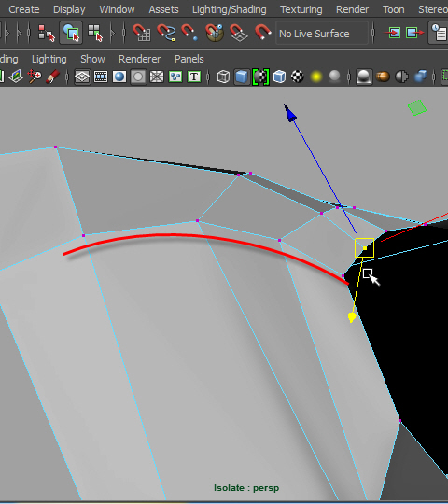The width and height of the screenshot is (448, 504).
Task: Toggle viewport grid display
Action: point(82,77)
